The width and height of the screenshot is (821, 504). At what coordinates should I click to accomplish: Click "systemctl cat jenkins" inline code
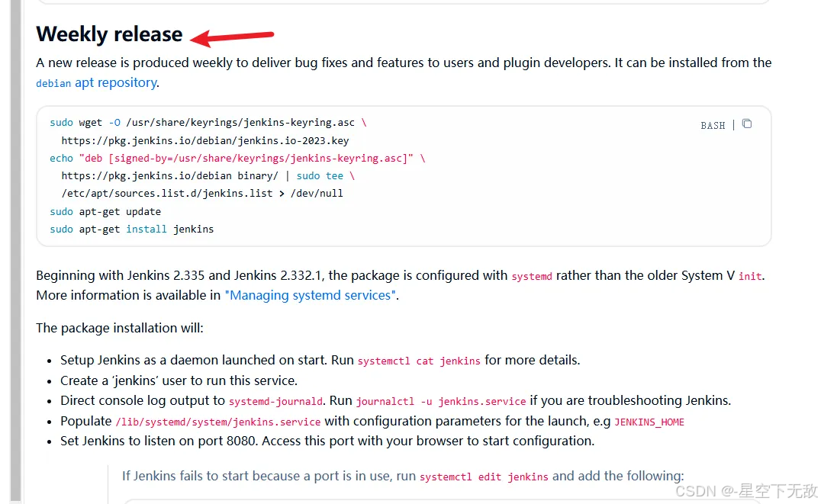coord(419,361)
